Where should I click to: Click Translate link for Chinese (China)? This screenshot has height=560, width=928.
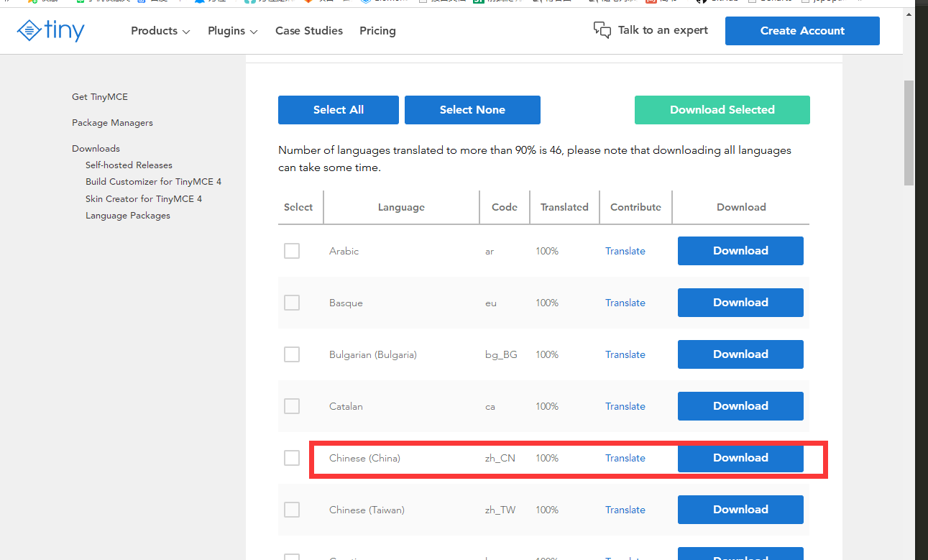pyautogui.click(x=625, y=458)
